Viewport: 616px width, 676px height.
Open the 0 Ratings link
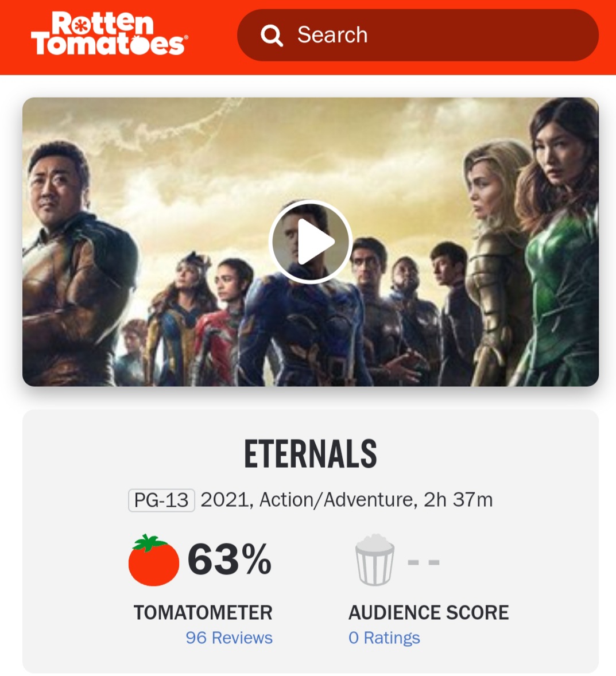(x=384, y=638)
